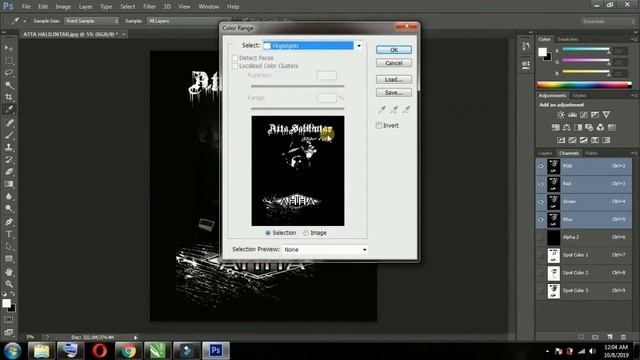Pick the Add to Sample eyedropper
Viewport: 640px width, 360px height.
point(394,109)
